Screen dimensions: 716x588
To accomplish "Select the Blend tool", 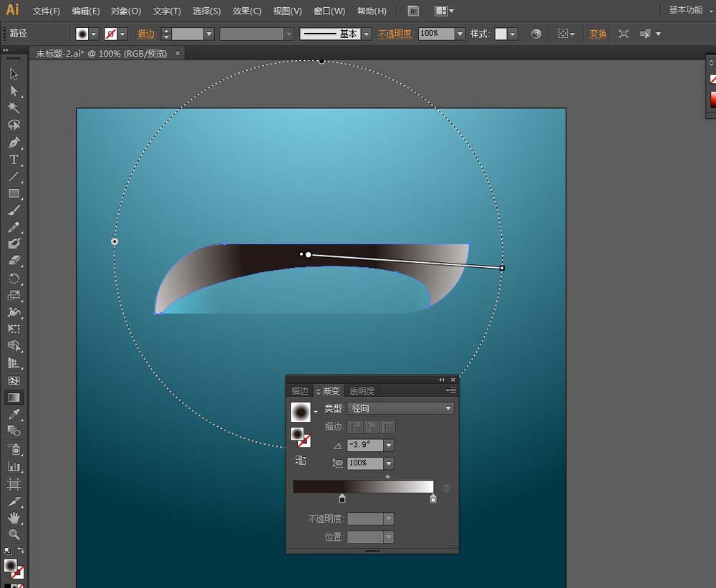I will tap(14, 431).
